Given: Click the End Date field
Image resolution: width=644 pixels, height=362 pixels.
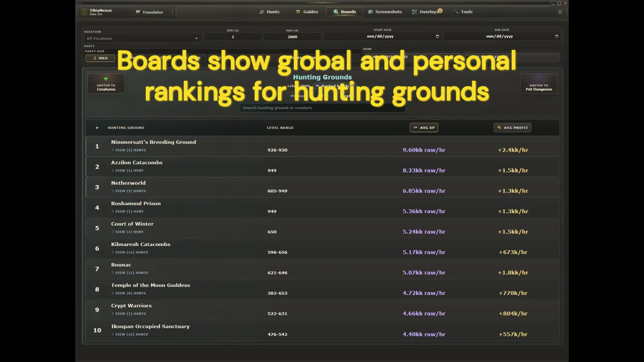Looking at the screenshot, I should click(502, 36).
